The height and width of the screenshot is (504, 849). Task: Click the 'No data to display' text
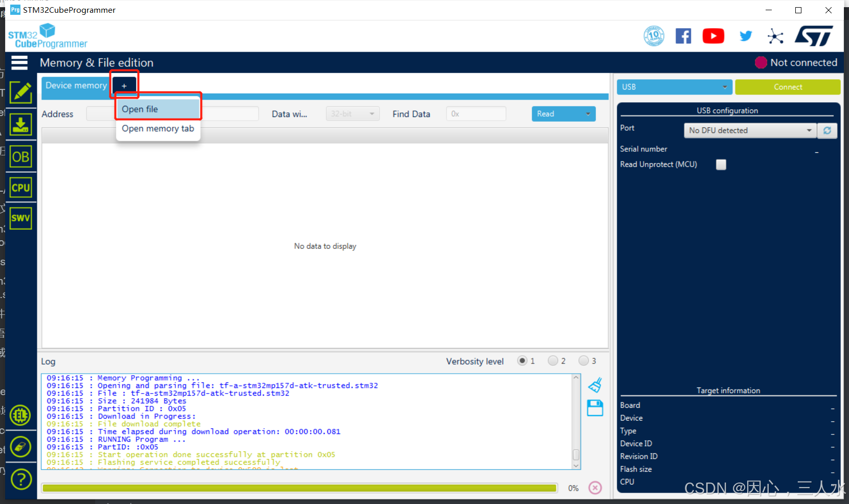(x=325, y=246)
